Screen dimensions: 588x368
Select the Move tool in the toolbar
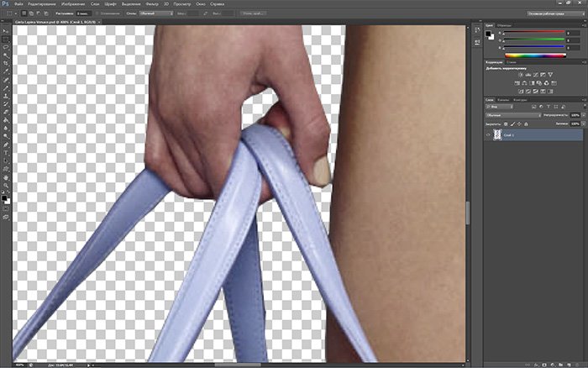coord(6,30)
